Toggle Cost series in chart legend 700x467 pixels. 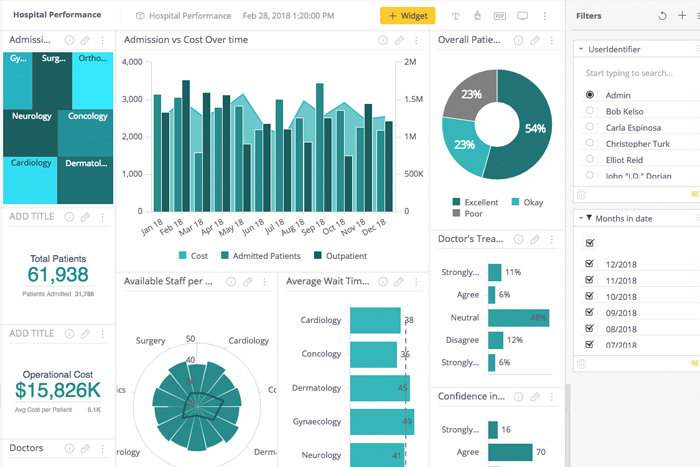193,256
